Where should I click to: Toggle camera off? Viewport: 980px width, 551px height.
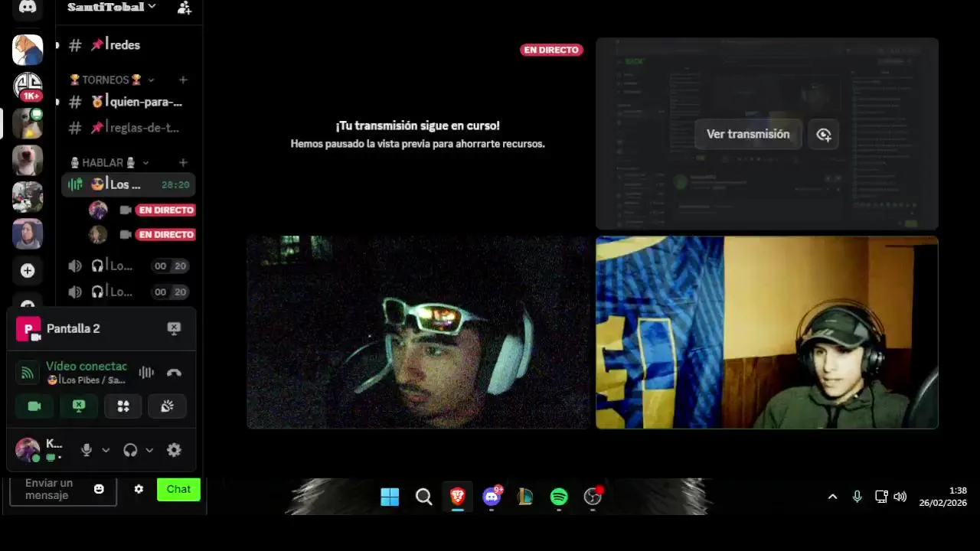(x=34, y=406)
